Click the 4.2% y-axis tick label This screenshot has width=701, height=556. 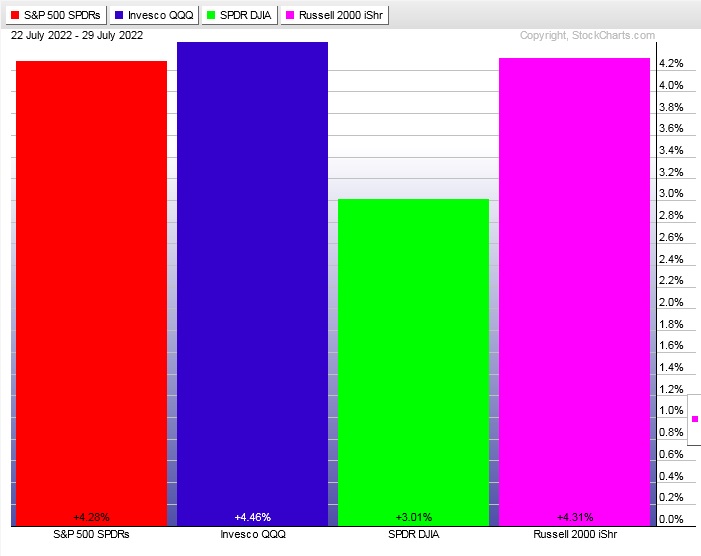coord(671,63)
